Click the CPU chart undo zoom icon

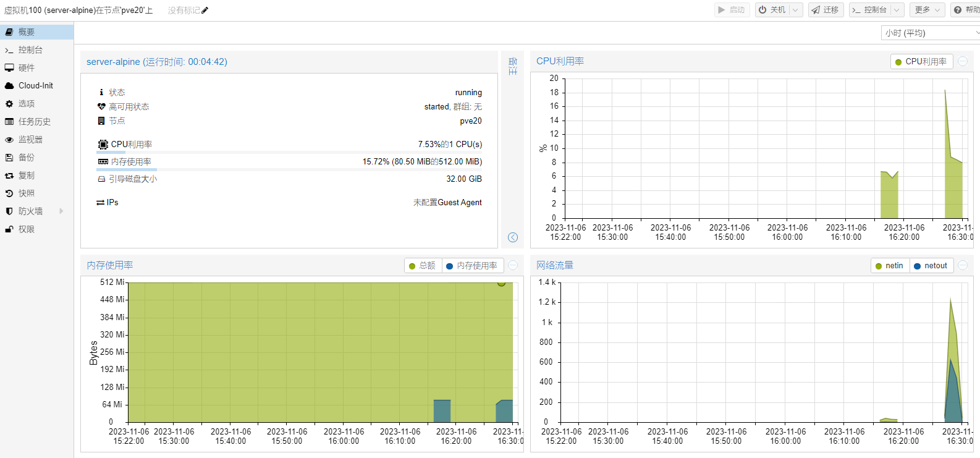(963, 61)
